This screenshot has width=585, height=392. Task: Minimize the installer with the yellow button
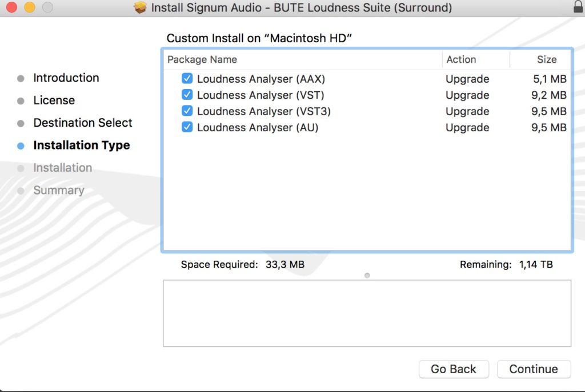[x=30, y=7]
